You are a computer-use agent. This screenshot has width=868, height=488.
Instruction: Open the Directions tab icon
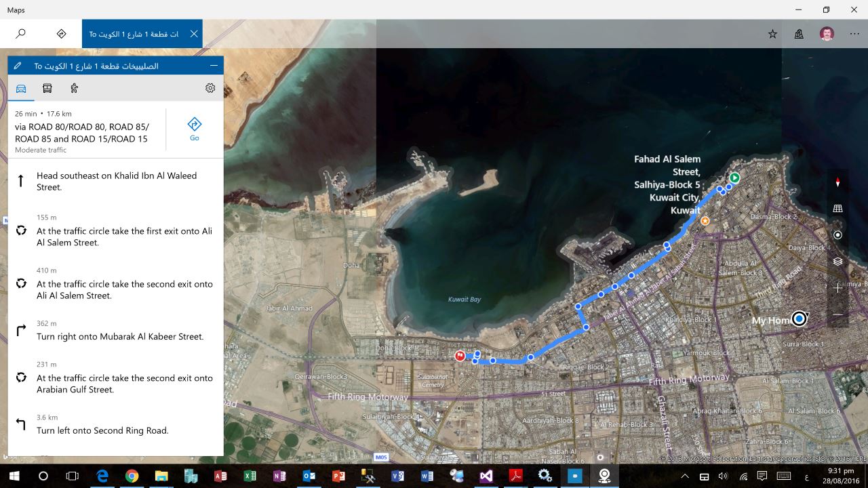click(61, 33)
